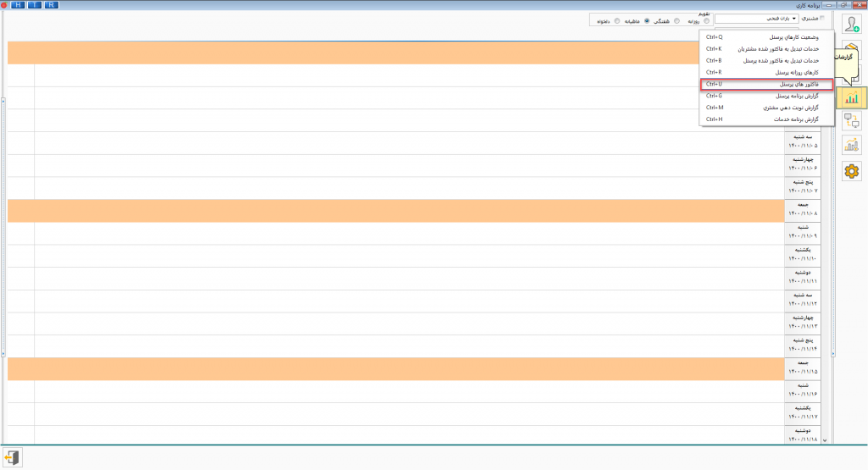
Task: Toggle the مشتری (customer) checkbox
Action: click(822, 19)
